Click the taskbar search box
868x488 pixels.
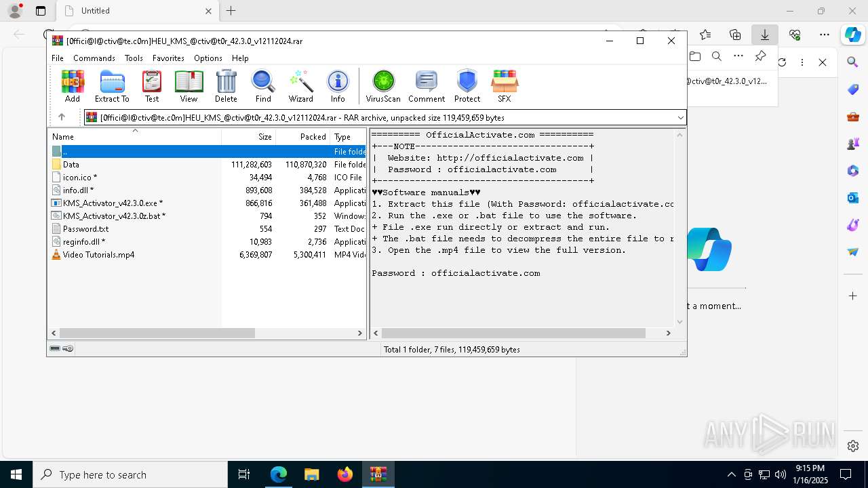coord(130,474)
